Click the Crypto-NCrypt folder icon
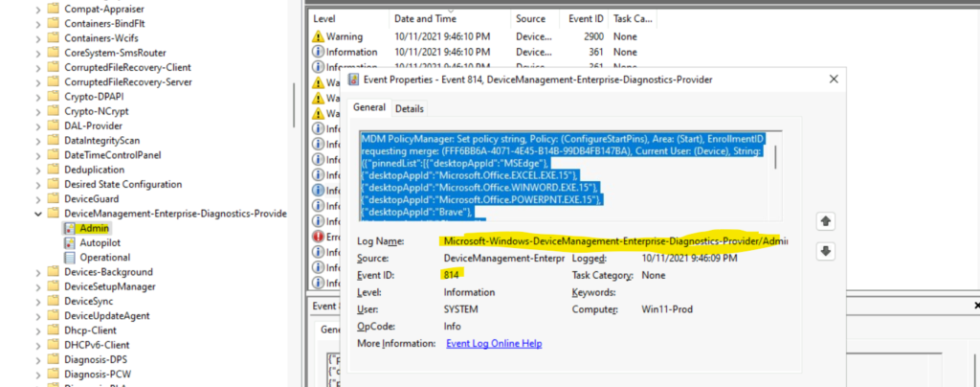This screenshot has width=980, height=387. click(x=54, y=111)
